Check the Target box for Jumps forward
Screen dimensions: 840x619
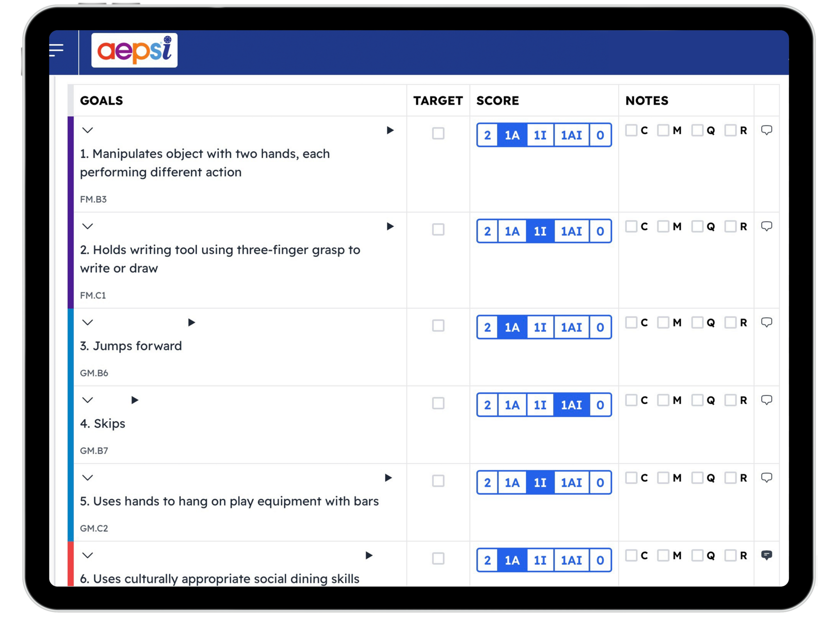[x=438, y=326]
